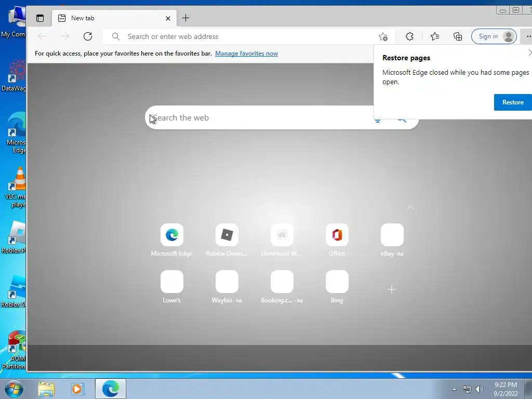Select the New tab tab

coord(114,18)
